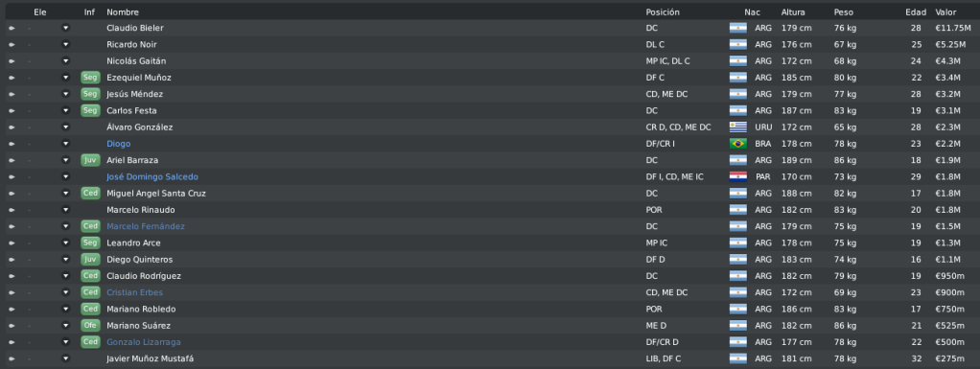Open the dropdown arrow in Nicolás Gaitán's row

(65, 61)
